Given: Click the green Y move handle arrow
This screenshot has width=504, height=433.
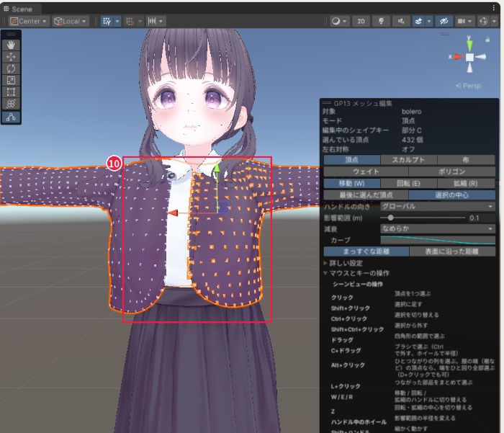Looking at the screenshot, I should (217, 169).
